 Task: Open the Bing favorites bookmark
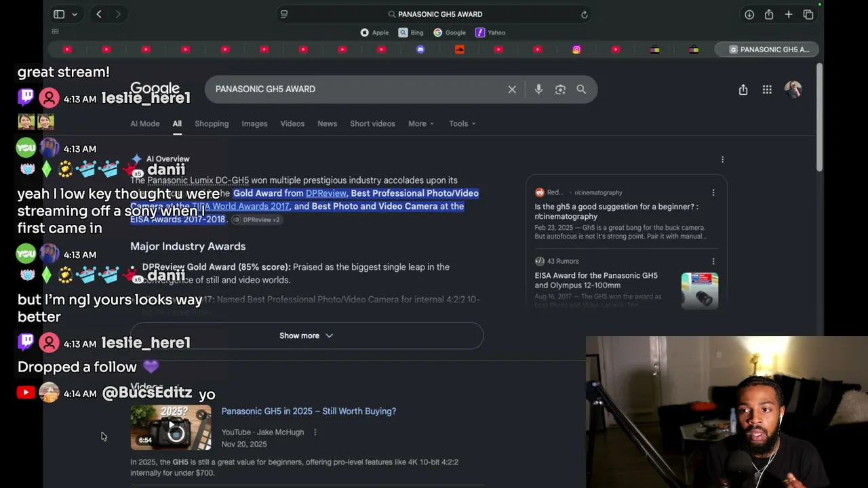tap(411, 33)
